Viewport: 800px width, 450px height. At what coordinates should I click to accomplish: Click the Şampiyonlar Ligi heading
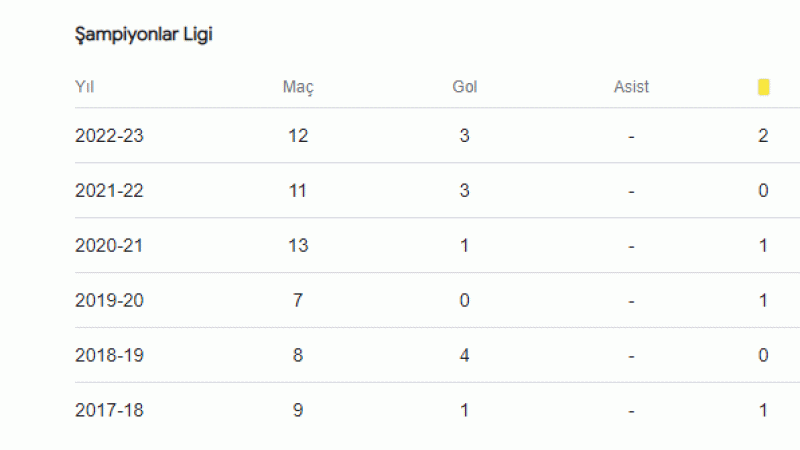[143, 35]
